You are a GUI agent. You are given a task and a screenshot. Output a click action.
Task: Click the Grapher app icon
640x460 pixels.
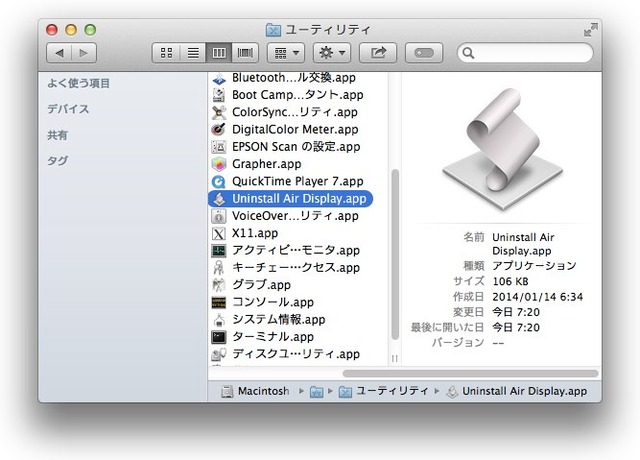pyautogui.click(x=219, y=164)
